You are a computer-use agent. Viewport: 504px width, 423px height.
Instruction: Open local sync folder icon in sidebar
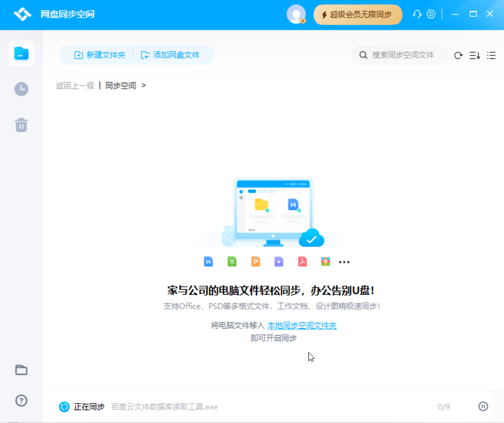coord(21,370)
